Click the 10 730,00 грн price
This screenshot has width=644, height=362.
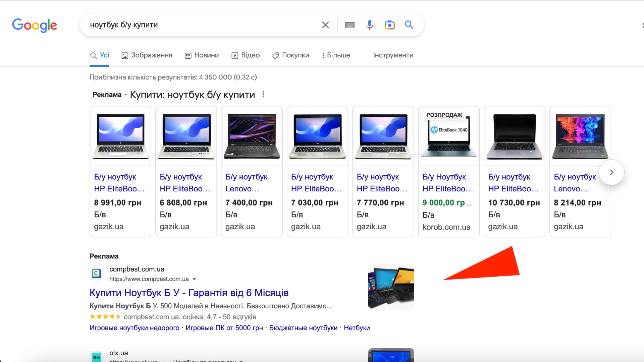coord(514,203)
